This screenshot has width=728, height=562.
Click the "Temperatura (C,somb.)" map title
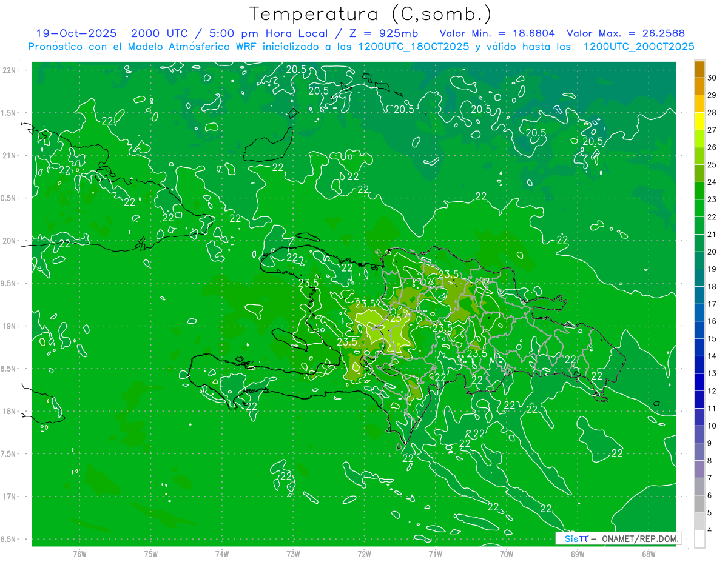click(370, 15)
